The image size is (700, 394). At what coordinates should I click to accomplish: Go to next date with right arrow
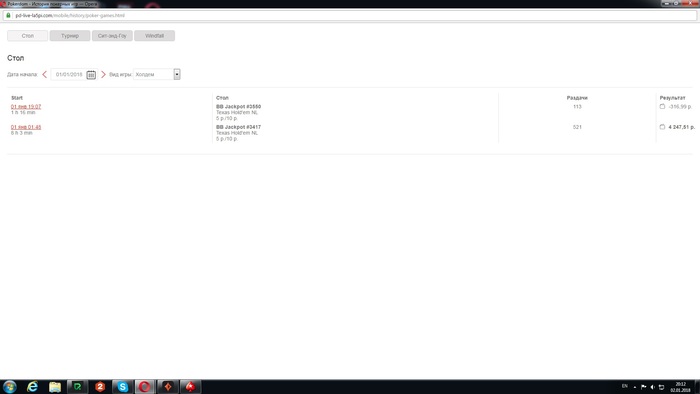103,75
